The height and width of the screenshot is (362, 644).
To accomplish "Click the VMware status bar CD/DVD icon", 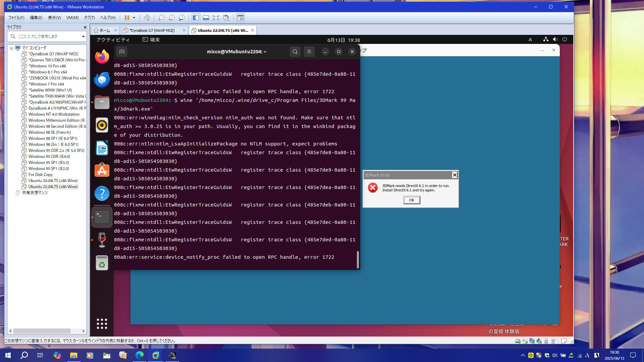I will pos(525,341).
